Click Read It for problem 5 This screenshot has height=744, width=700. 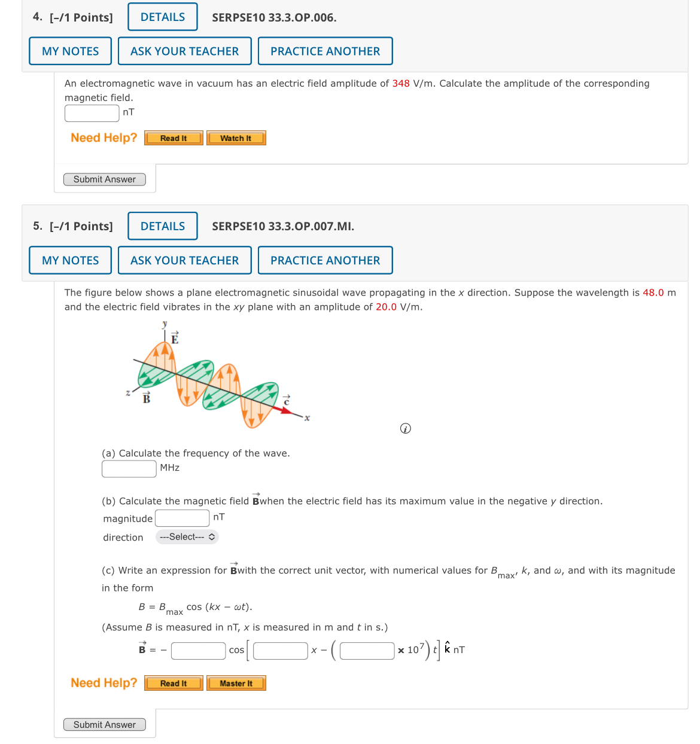(173, 683)
